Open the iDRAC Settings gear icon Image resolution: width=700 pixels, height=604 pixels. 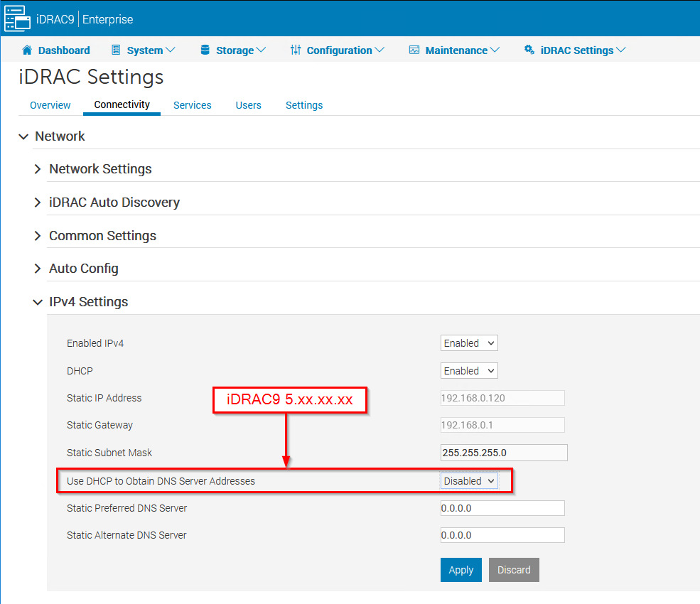(x=529, y=50)
